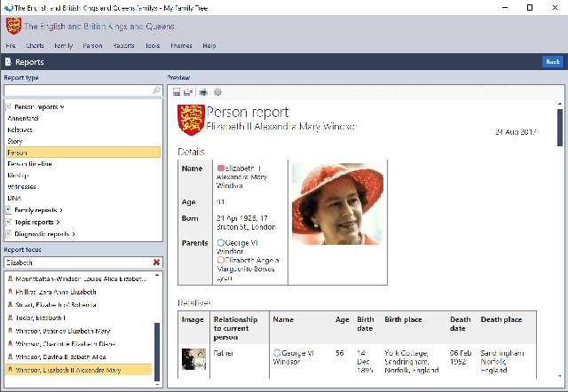Click Elizabeth Angela Marguerite Bowes Lyon parent link
568x392 pixels.
(248, 269)
